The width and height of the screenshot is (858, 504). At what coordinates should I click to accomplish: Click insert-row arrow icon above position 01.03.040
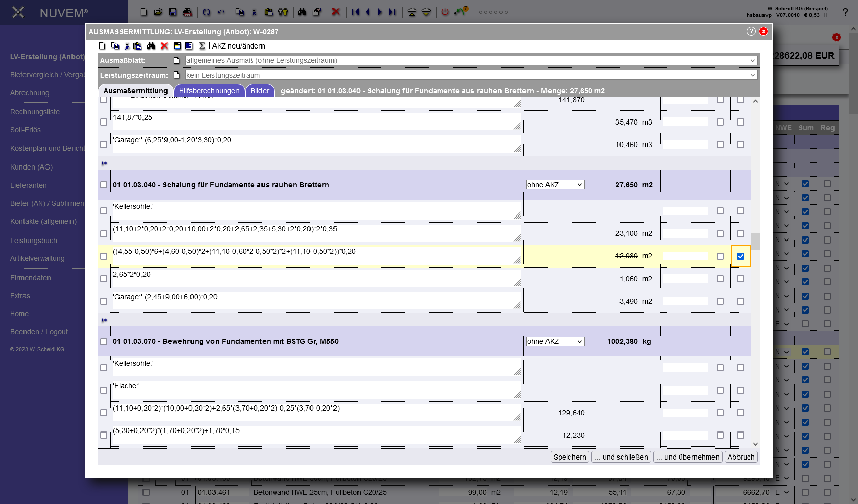[104, 163]
